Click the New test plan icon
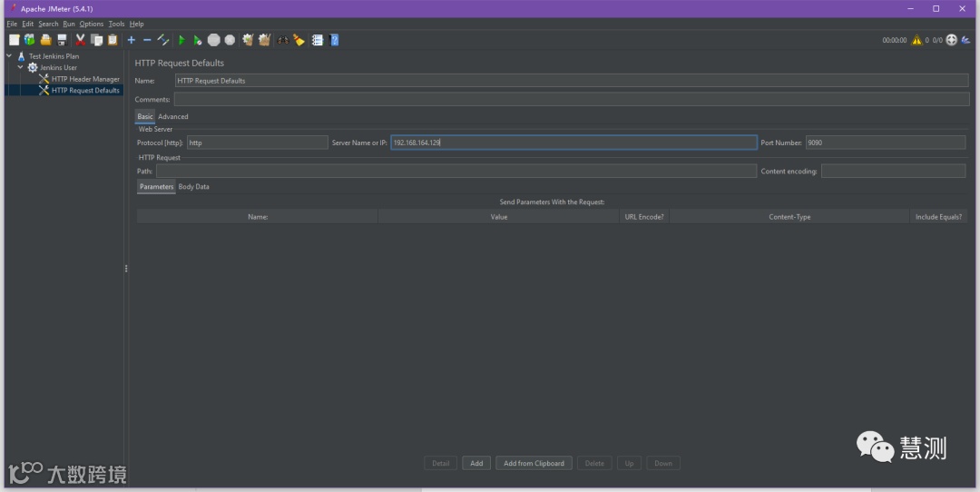 14,40
